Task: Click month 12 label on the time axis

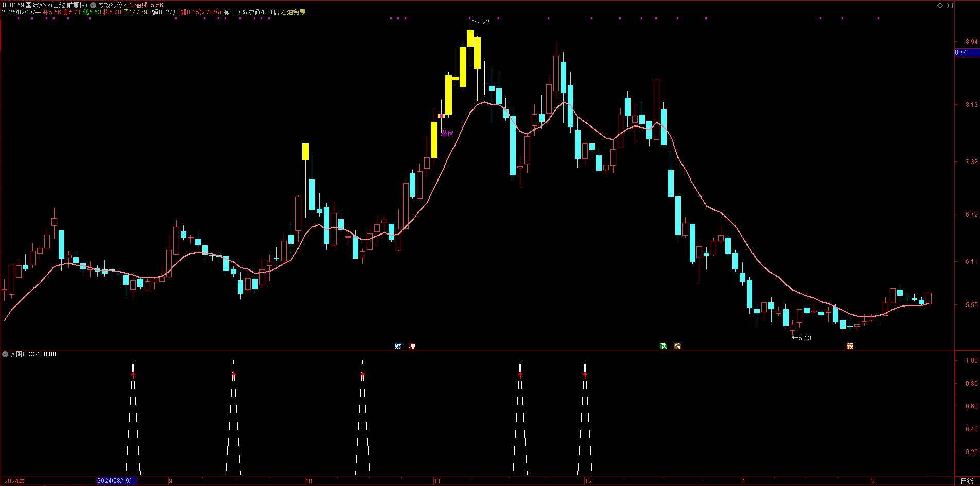Action: point(588,481)
